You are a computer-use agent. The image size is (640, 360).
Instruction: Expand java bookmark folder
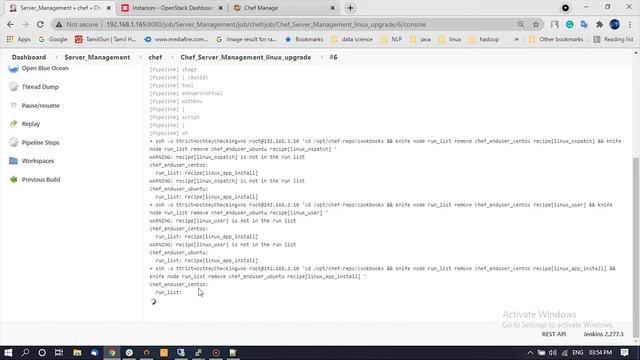coord(420,39)
